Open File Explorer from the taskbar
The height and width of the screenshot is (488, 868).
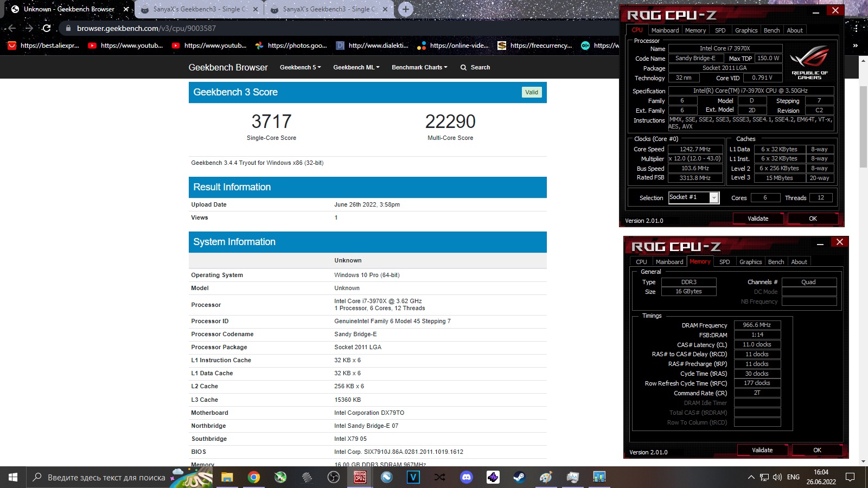(227, 477)
